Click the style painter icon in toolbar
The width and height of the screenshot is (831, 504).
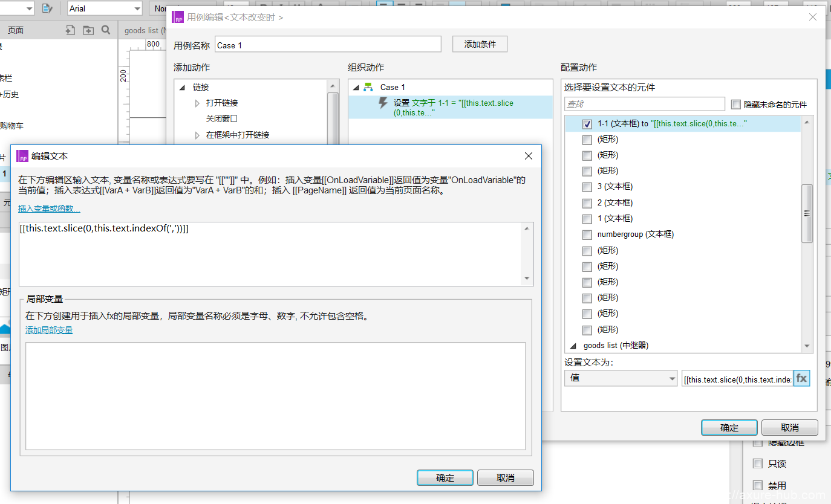47,8
